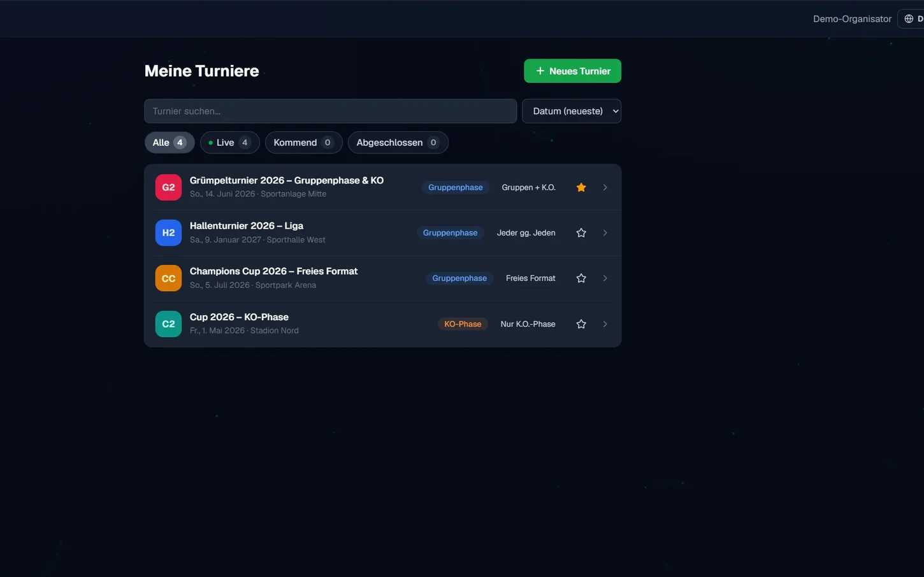
Task: Click the globe language icon at top right
Action: point(909,18)
